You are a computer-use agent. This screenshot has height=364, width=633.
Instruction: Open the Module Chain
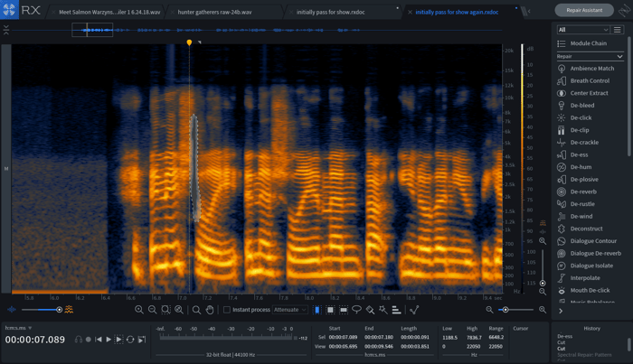pyautogui.click(x=588, y=43)
